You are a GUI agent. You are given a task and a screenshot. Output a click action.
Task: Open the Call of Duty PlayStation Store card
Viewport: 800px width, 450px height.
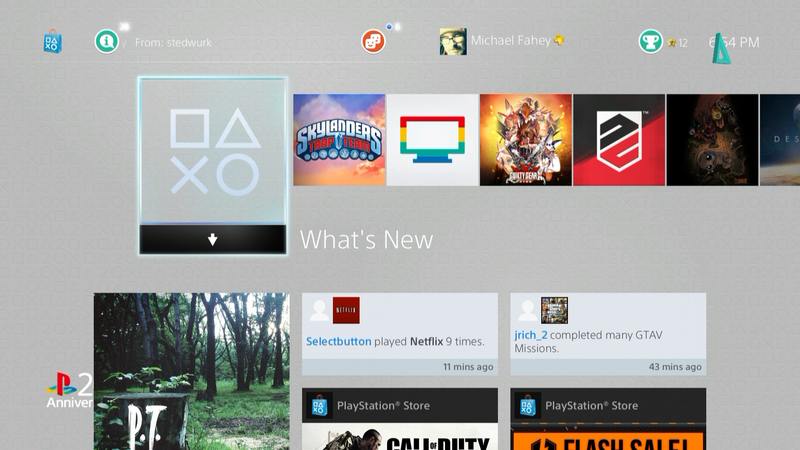tap(400, 419)
